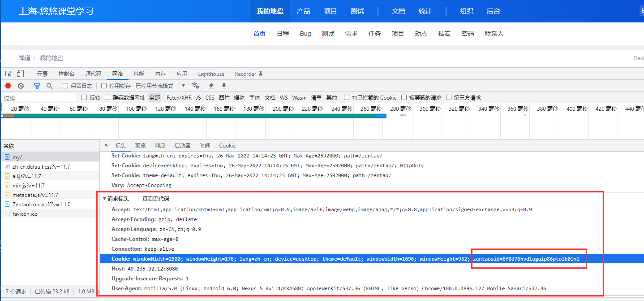Collapse the 请求标头 section
644x301 pixels.
(x=106, y=199)
